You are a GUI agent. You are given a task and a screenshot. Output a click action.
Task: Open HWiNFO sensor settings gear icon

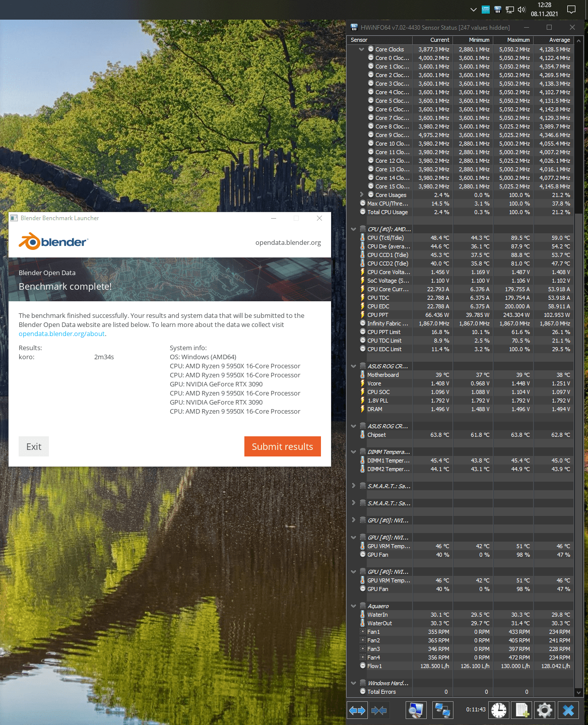click(545, 710)
